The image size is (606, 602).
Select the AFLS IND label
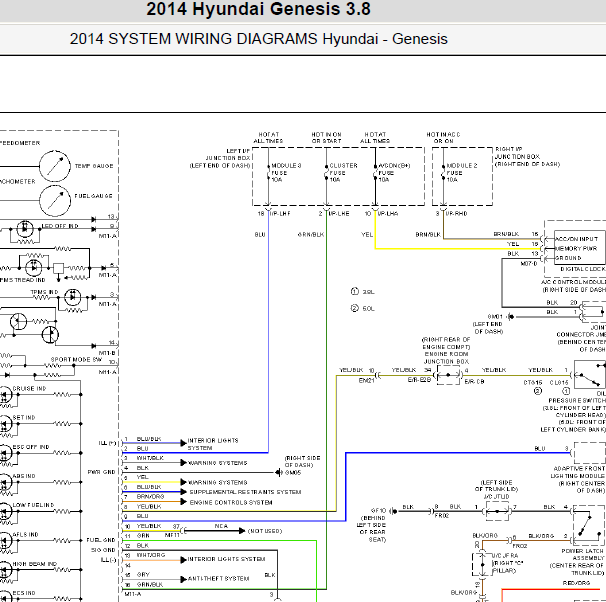tap(26, 534)
